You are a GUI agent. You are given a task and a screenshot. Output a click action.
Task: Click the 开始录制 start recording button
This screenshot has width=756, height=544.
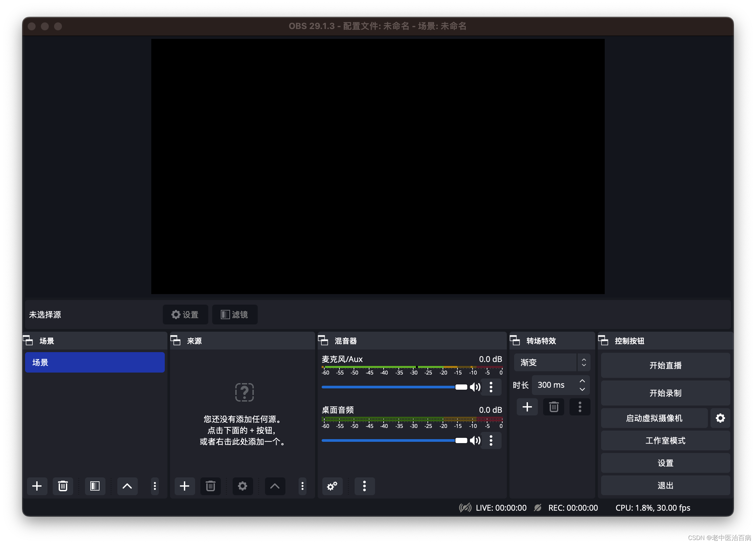665,393
